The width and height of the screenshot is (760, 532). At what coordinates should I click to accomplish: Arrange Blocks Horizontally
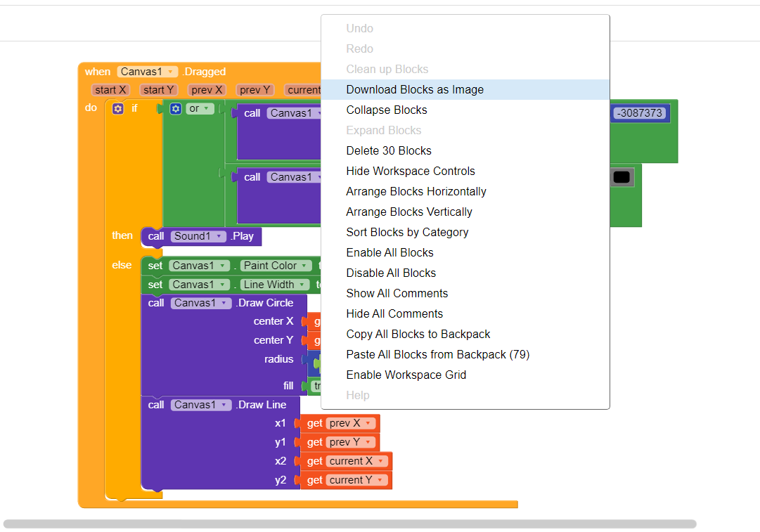click(x=416, y=192)
